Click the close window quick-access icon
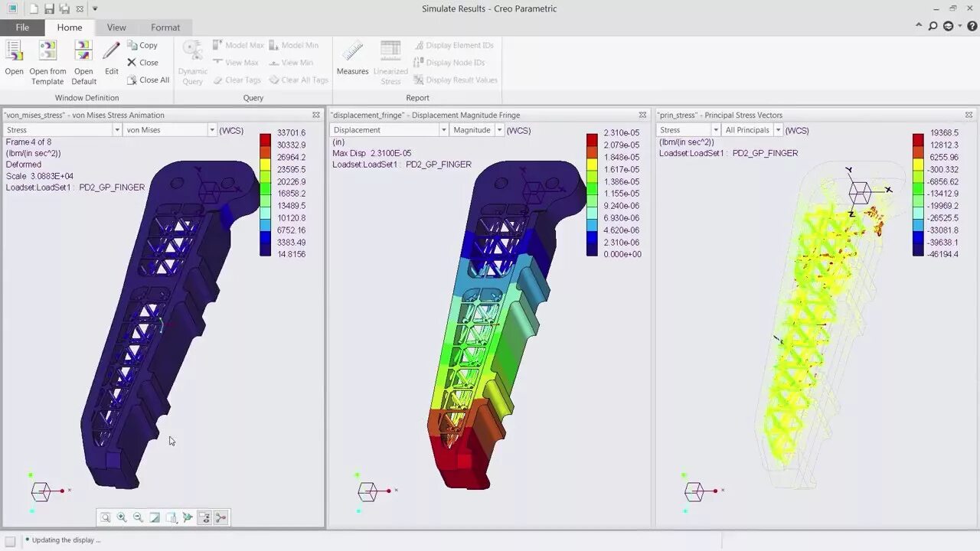 [80, 8]
